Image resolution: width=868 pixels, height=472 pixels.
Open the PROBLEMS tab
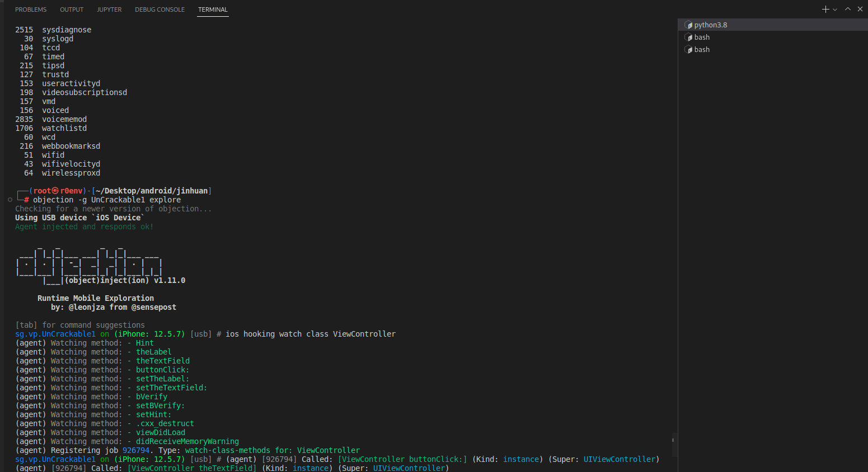[31, 10]
